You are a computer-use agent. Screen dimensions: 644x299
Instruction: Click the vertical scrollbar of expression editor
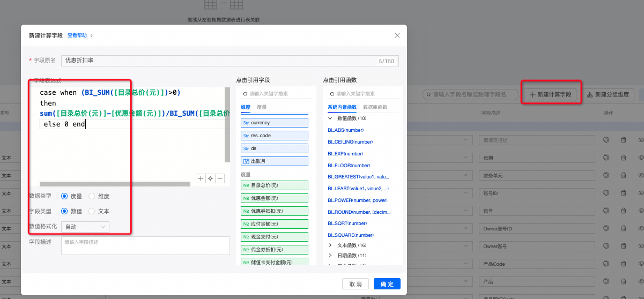click(227, 125)
